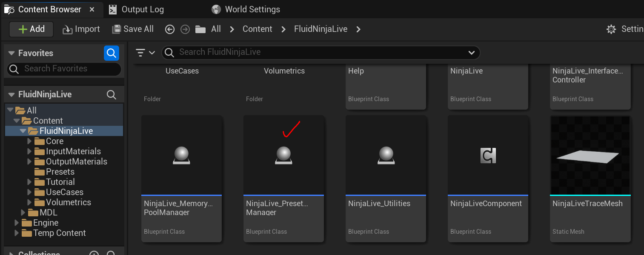Open saved search dropdown arrow in search bar
The width and height of the screenshot is (644, 255).
point(471,53)
